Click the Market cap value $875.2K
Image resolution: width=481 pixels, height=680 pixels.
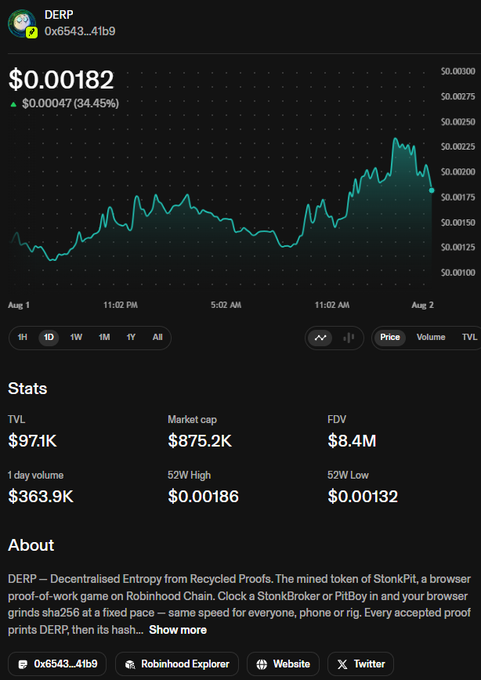coord(200,441)
